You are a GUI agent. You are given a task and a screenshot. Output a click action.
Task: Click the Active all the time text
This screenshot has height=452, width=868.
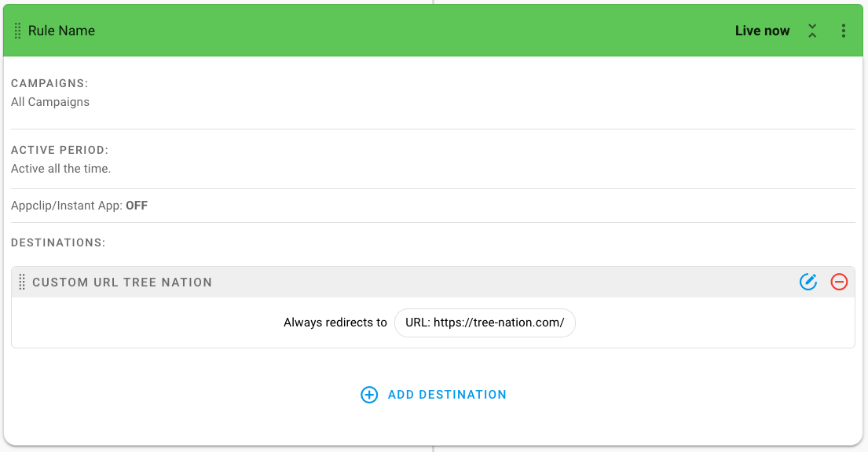coord(61,169)
